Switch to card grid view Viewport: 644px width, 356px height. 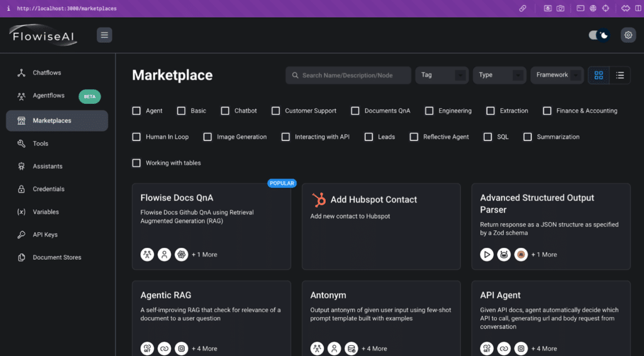pyautogui.click(x=599, y=75)
